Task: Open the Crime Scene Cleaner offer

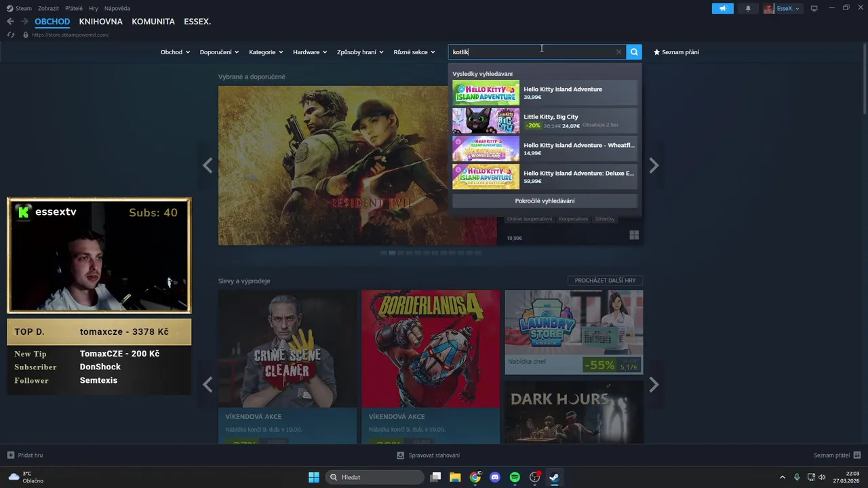Action: pos(288,367)
